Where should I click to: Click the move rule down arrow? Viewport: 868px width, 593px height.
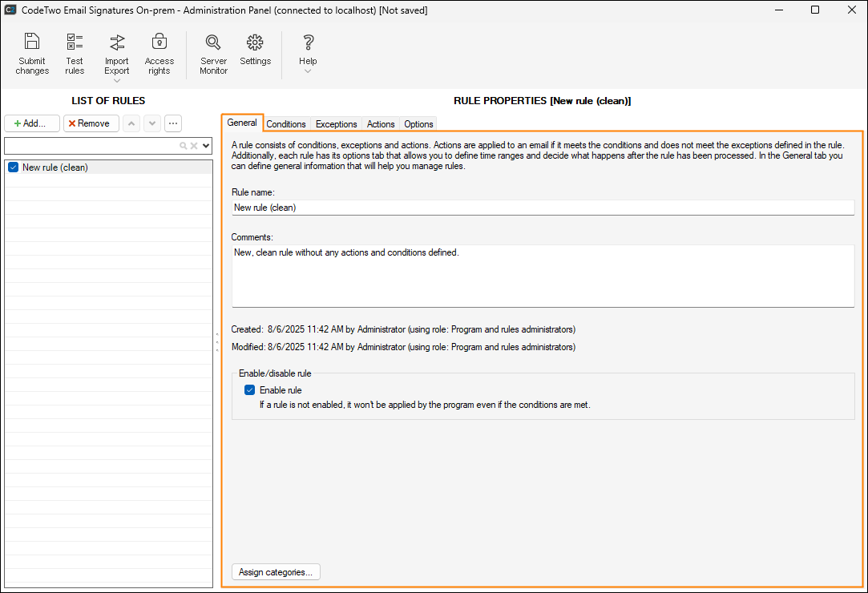click(151, 123)
